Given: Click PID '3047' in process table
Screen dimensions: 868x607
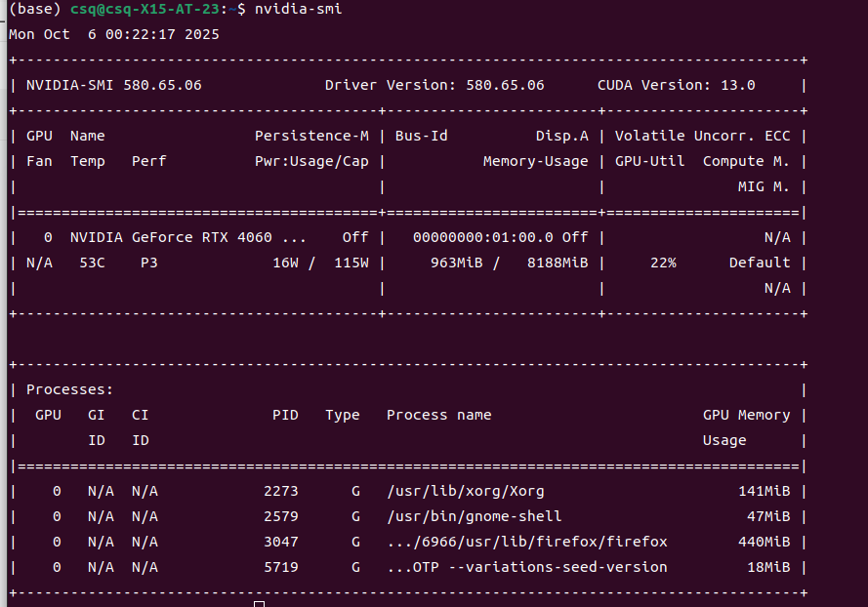Looking at the screenshot, I should pyautogui.click(x=281, y=543).
